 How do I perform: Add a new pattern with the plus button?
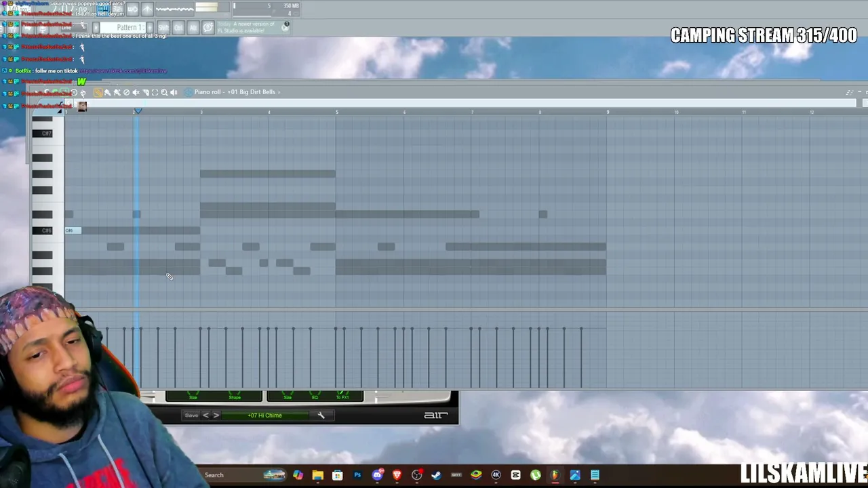(x=150, y=28)
